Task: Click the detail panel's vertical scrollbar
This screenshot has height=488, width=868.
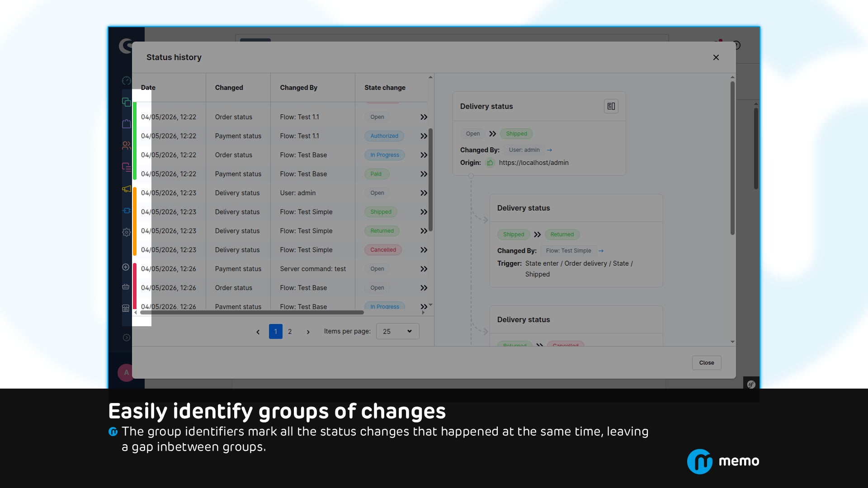Action: click(732, 158)
